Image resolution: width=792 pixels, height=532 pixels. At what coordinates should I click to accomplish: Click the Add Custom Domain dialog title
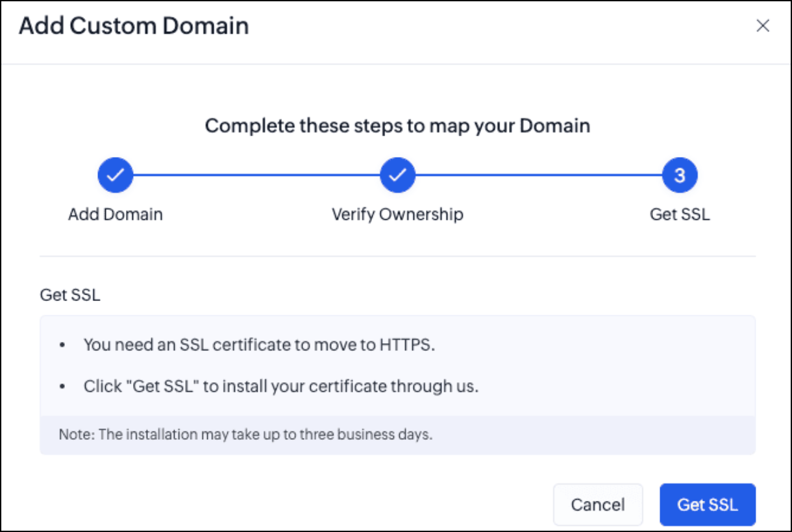coord(134,26)
